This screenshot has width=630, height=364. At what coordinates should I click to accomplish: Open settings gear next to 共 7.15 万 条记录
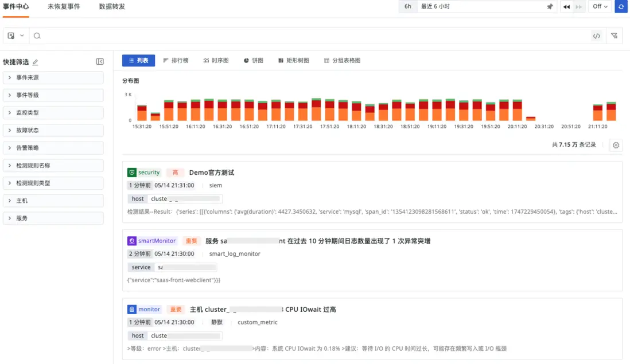point(616,145)
